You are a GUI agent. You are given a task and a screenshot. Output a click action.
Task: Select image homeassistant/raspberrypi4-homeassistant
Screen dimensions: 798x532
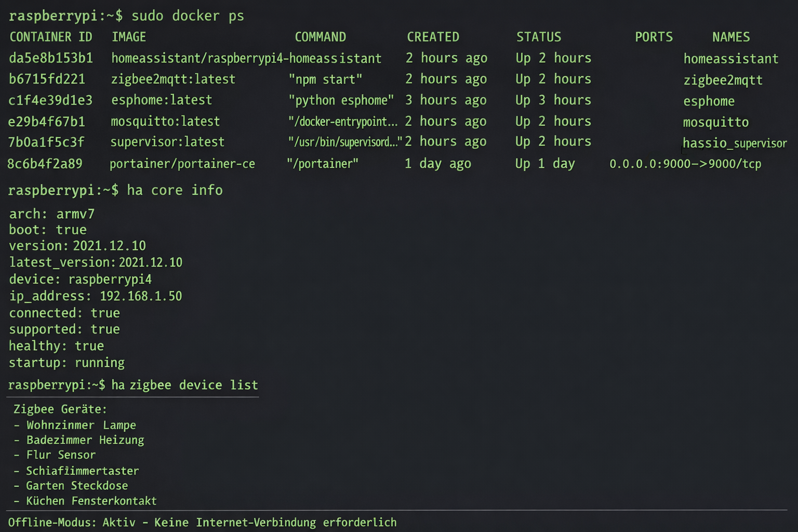click(x=246, y=58)
